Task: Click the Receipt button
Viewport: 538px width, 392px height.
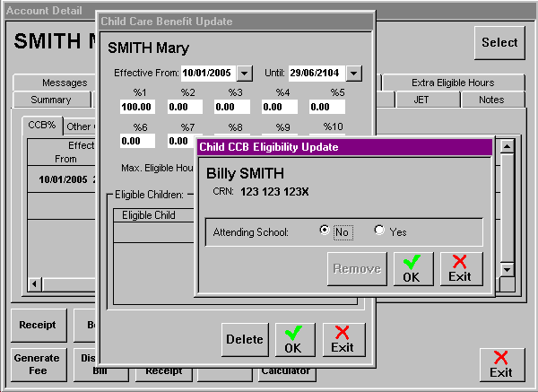Action: (37, 325)
